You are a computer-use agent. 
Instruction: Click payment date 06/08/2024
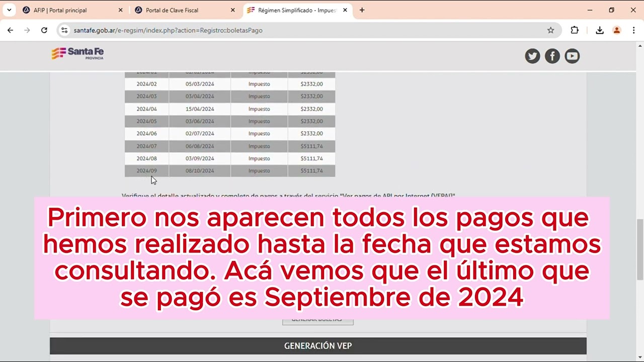tap(200, 146)
